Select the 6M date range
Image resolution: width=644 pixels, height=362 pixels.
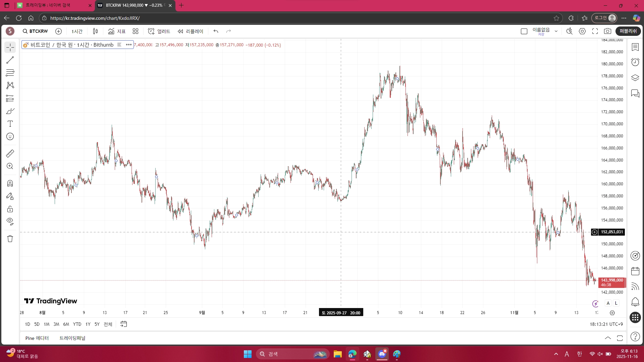click(66, 324)
